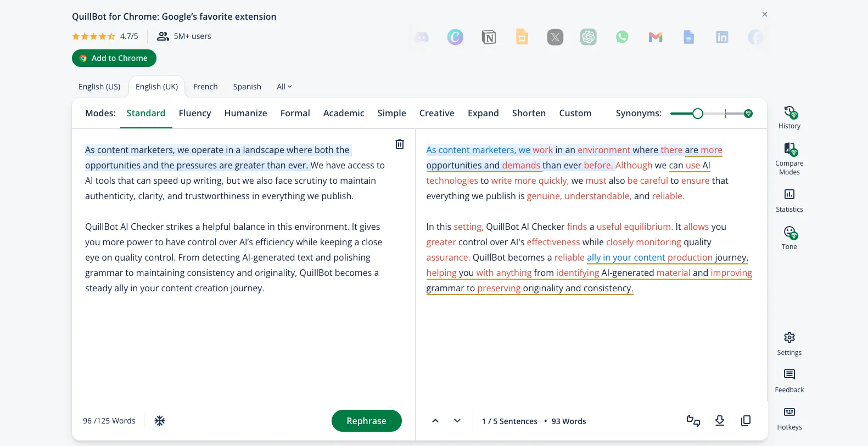The image size is (868, 446).
Task: Click the word 'preserving' in the output
Action: click(499, 288)
